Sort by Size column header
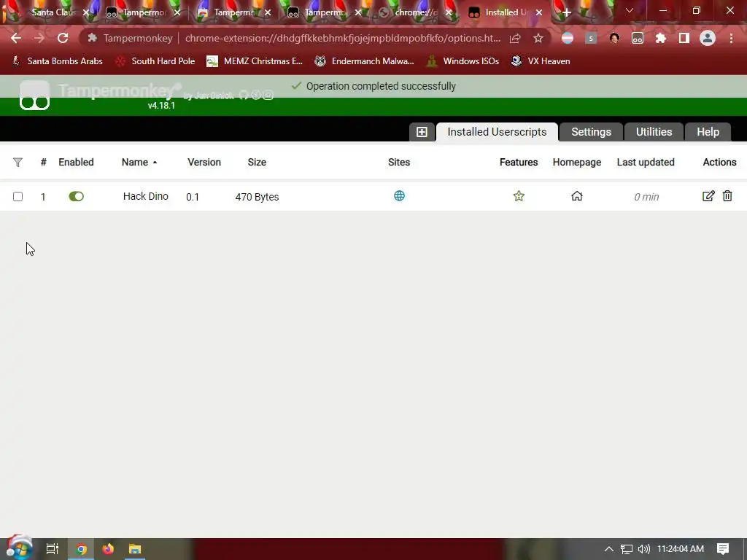Image resolution: width=747 pixels, height=560 pixels. (256, 163)
